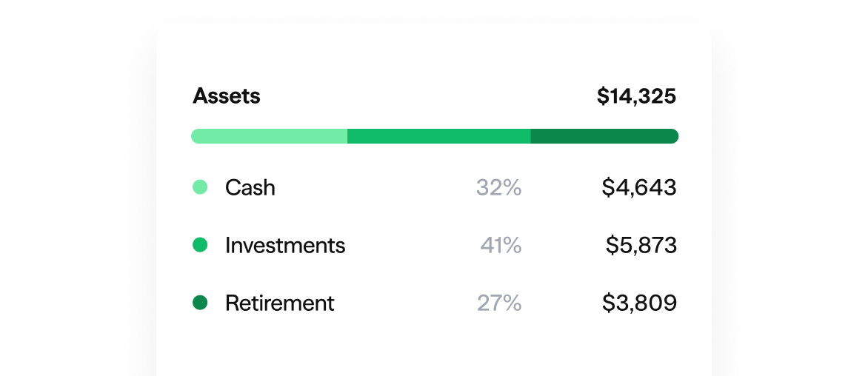Click the dark green Retirement dot
The width and height of the screenshot is (868, 376).
pos(200,303)
